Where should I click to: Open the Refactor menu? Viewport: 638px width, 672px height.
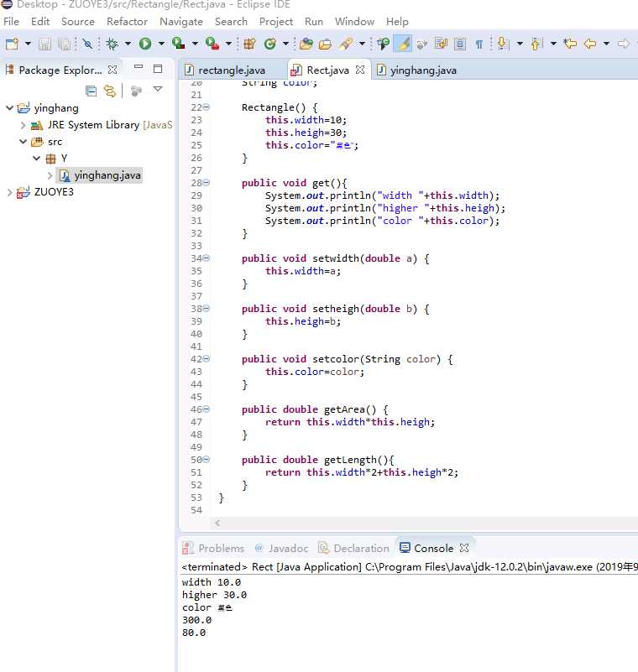(127, 22)
